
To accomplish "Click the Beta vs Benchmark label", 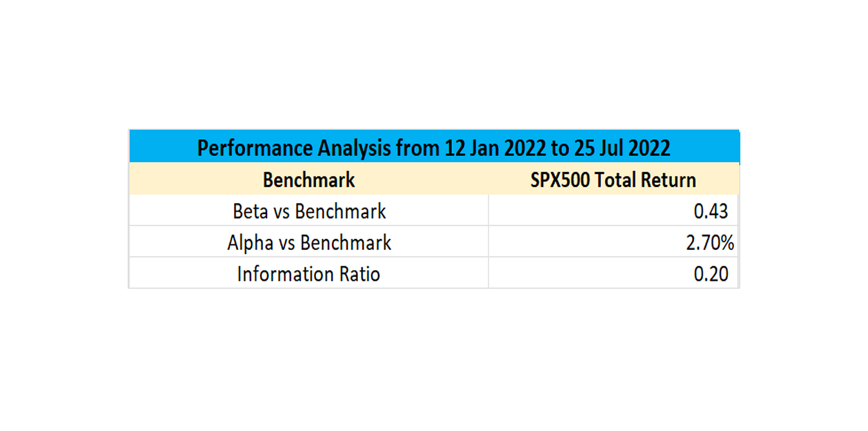I will point(309,211).
